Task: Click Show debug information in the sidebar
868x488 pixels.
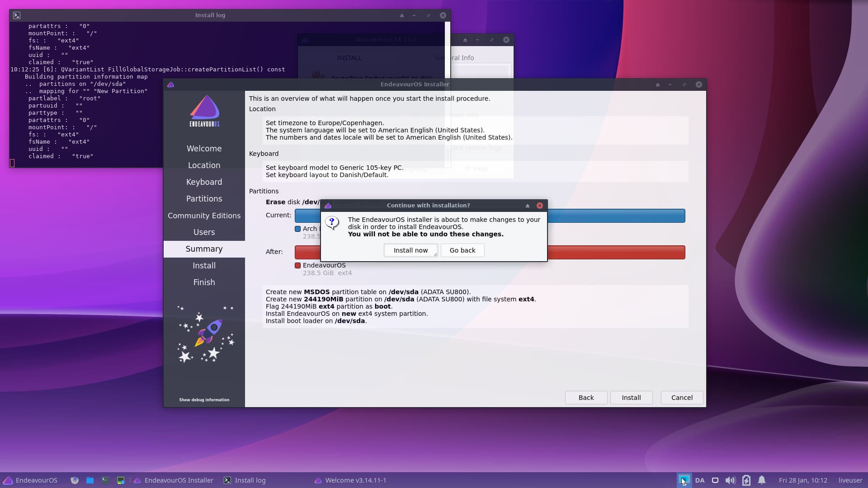Action: click(204, 400)
